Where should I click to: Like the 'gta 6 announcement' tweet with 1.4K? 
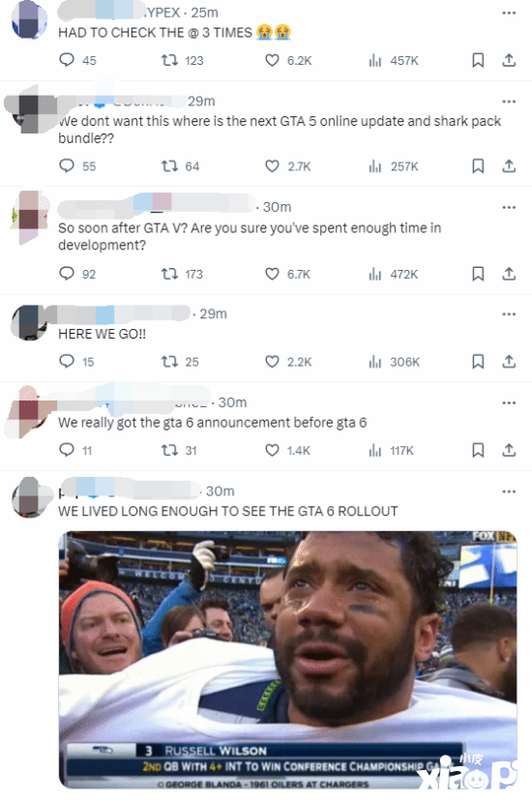[x=272, y=450]
